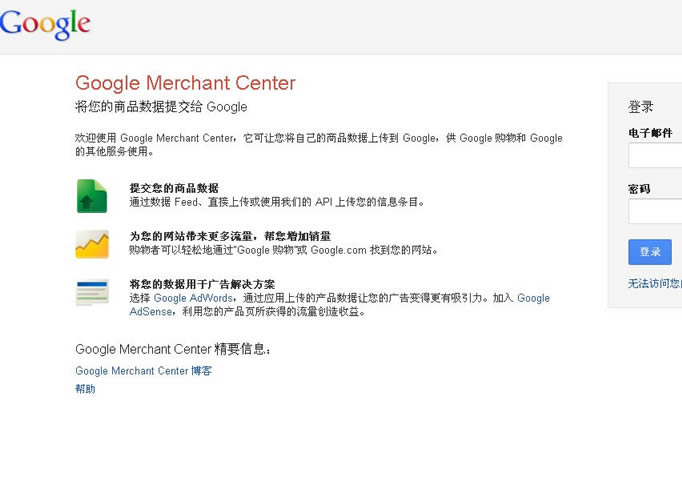Screen dimensions: 682x477
Task: Visit the Google Merchant Center 博客 link
Action: (x=143, y=371)
